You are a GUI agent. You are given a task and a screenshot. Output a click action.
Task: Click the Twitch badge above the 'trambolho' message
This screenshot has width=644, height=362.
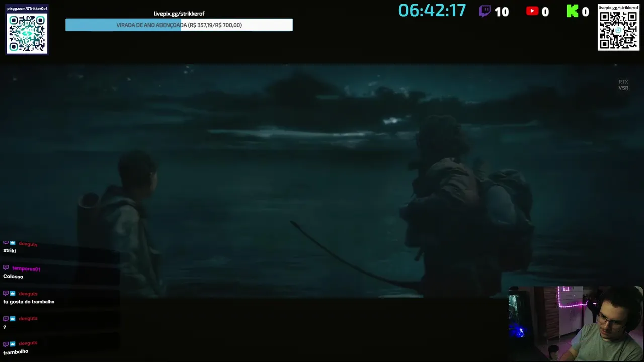[6, 344]
